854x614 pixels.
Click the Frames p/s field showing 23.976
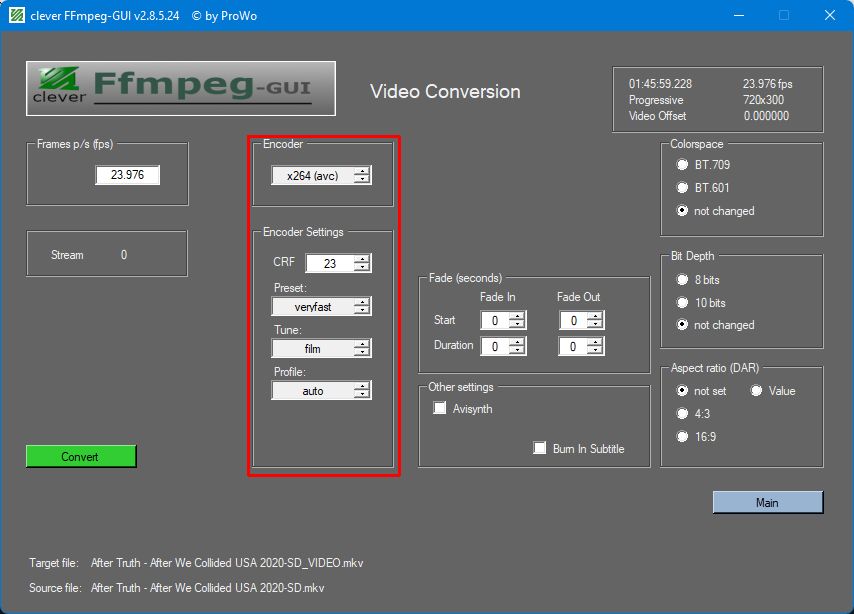[x=127, y=175]
